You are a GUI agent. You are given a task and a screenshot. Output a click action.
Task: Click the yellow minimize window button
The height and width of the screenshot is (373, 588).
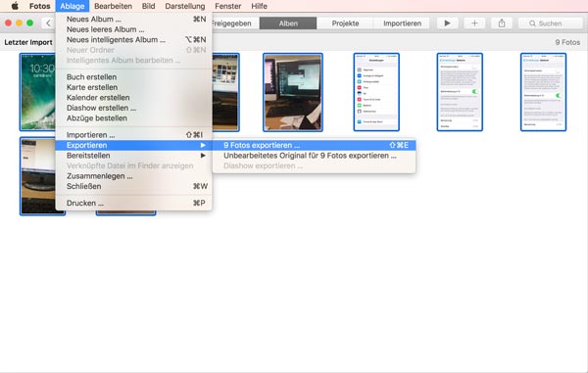click(19, 23)
